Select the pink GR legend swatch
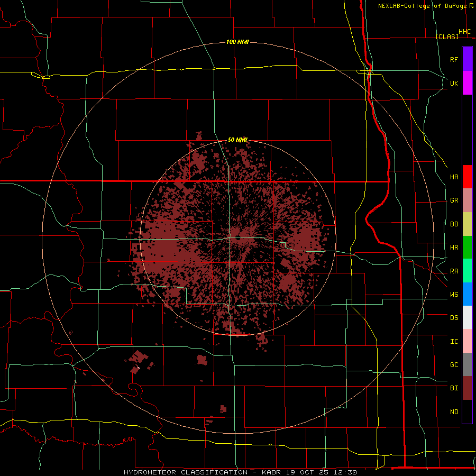Viewport: 476px width, 476px height. coord(467,200)
